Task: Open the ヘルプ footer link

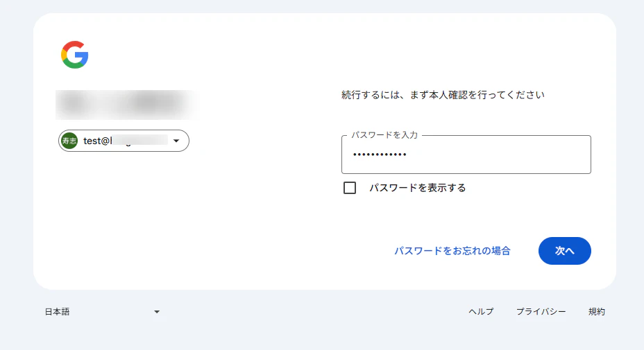Action: click(x=481, y=312)
